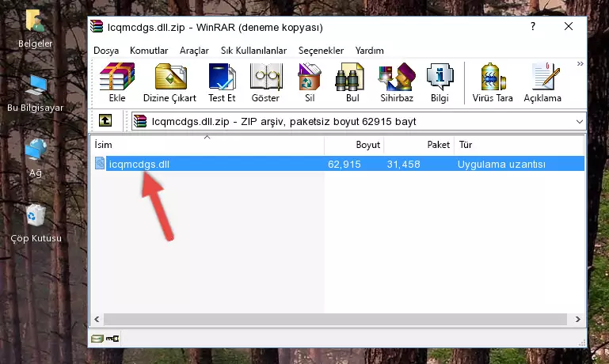Click the Sil delete icon

310,82
